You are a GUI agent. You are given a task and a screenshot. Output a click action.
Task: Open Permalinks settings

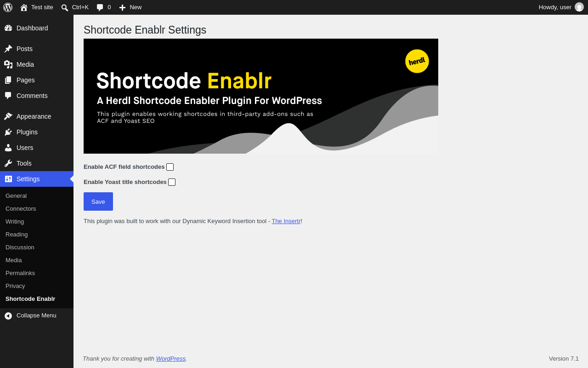pyautogui.click(x=20, y=273)
